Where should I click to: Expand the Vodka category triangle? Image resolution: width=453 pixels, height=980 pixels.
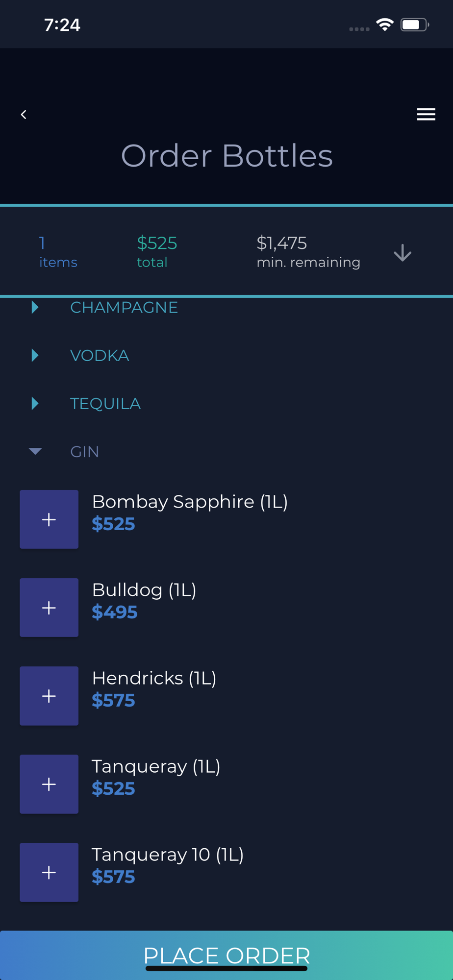coord(35,355)
